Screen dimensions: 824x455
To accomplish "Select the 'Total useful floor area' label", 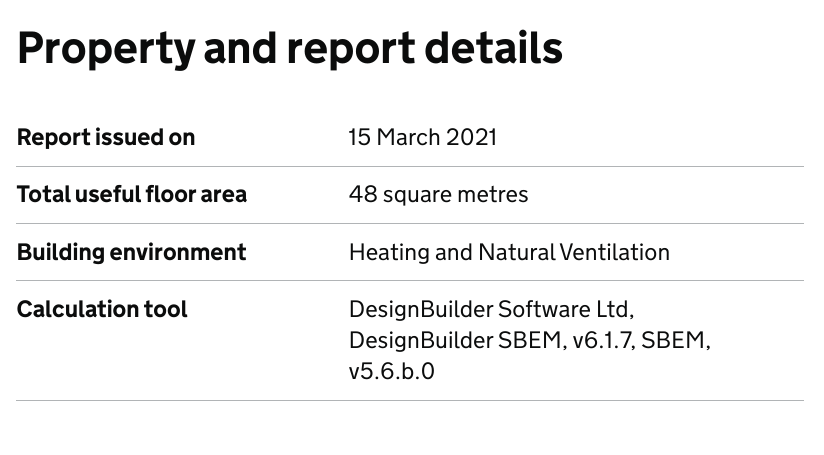I will coord(132,195).
